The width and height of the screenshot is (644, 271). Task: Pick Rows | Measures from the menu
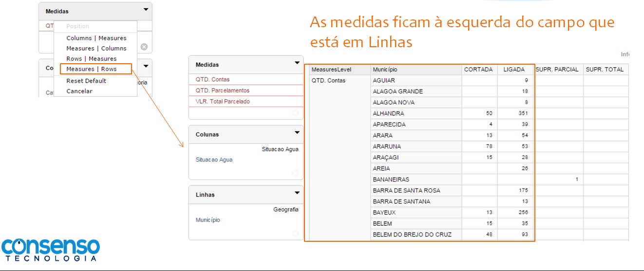(91, 58)
